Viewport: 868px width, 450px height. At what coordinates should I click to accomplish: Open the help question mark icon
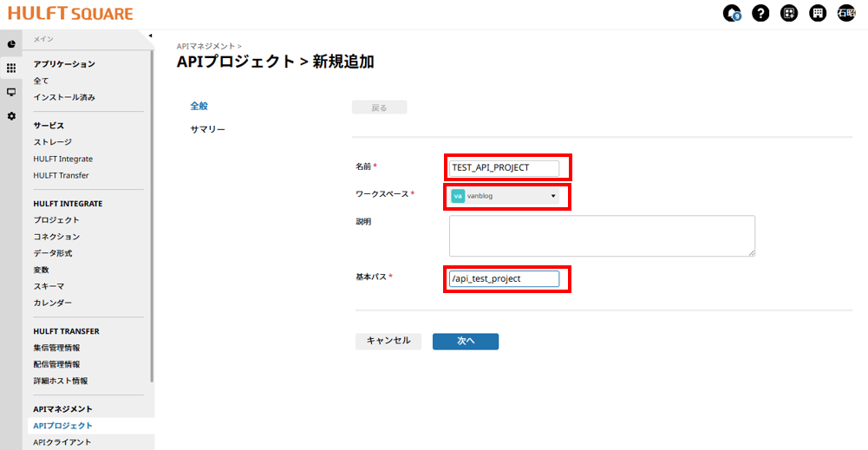coord(760,13)
